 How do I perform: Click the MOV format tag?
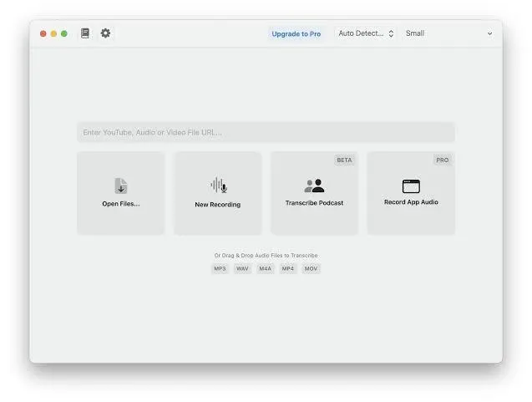pos(311,268)
